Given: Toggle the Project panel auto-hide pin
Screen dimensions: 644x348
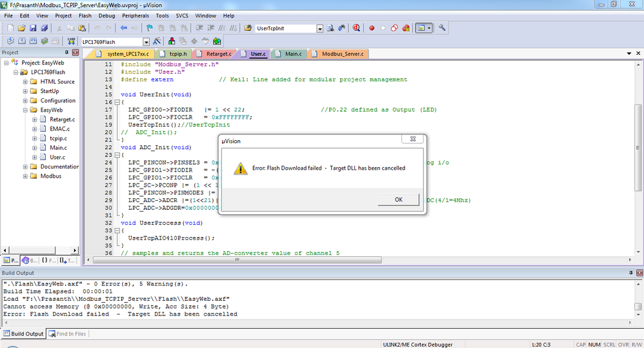Looking at the screenshot, I should click(x=66, y=52).
